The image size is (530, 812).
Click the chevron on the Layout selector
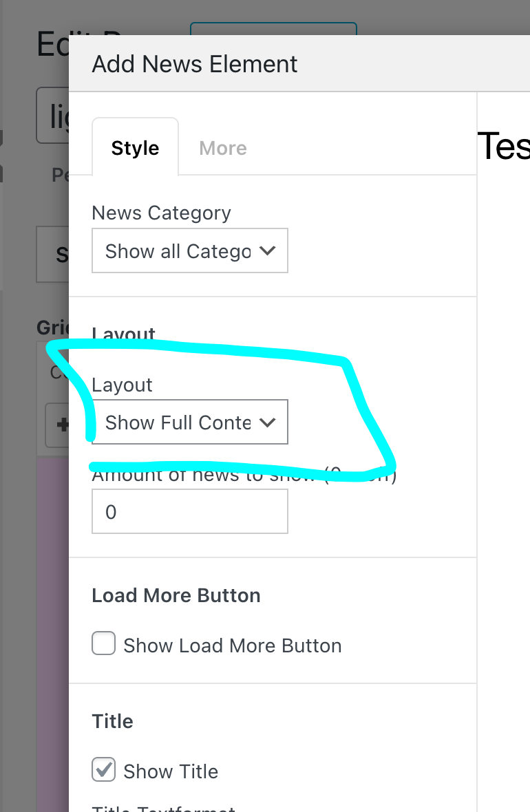268,422
